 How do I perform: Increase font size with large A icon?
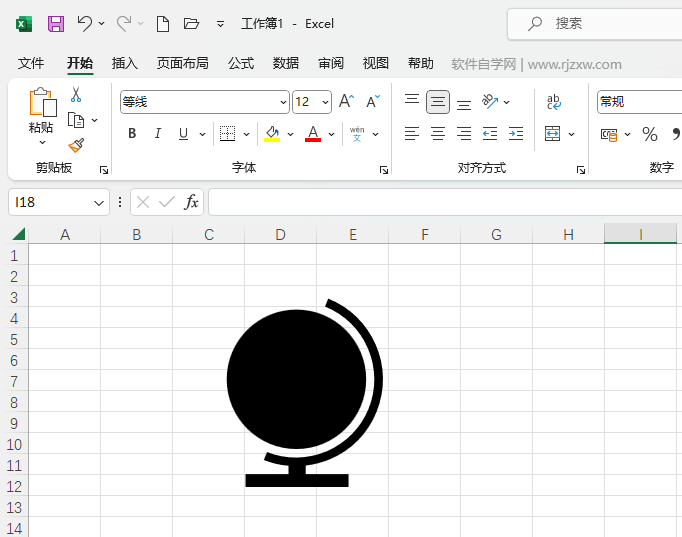347,101
